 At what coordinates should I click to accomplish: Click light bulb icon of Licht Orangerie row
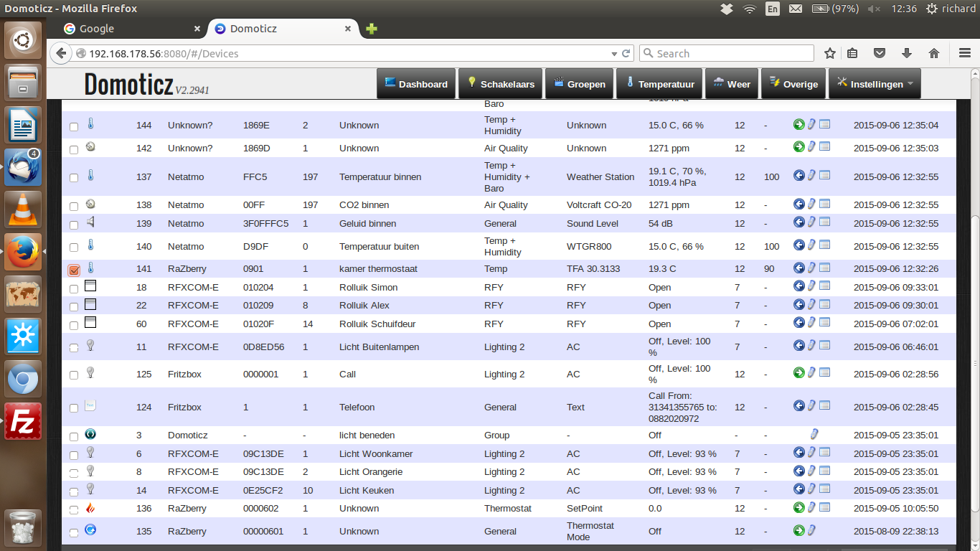point(90,471)
